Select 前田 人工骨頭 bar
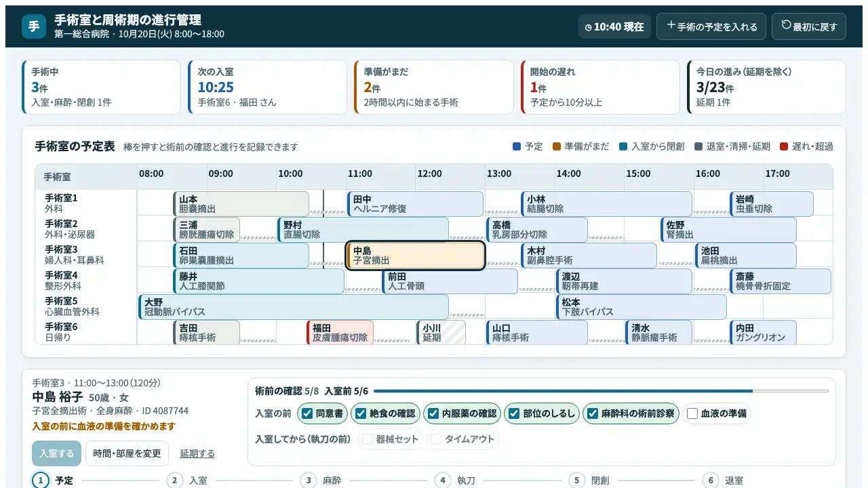This screenshot has height=488, width=868. [450, 281]
